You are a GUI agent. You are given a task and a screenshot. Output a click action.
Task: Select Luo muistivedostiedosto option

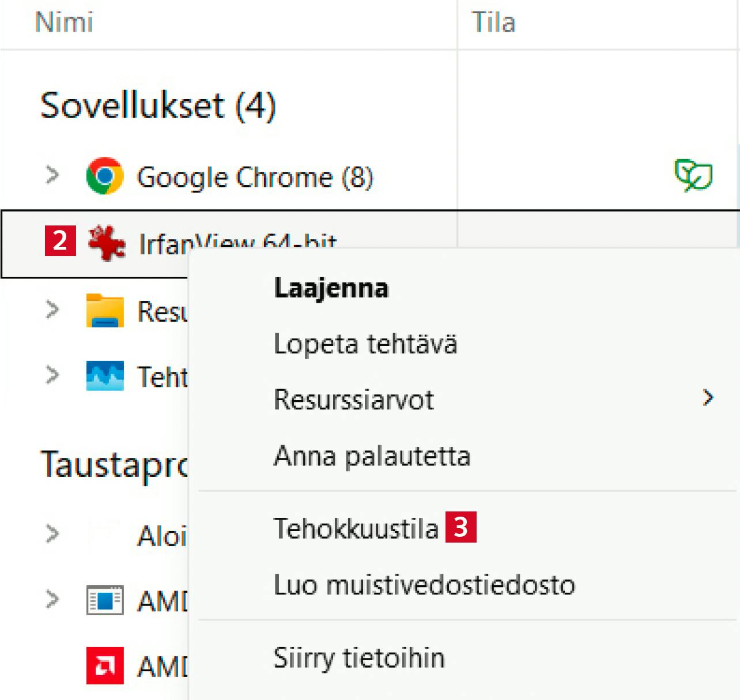coord(424,585)
